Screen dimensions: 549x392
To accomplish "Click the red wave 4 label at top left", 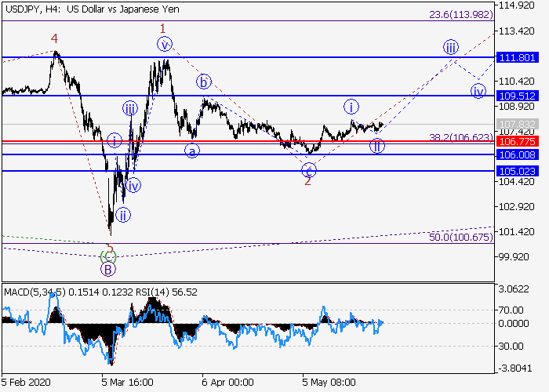I will point(54,38).
